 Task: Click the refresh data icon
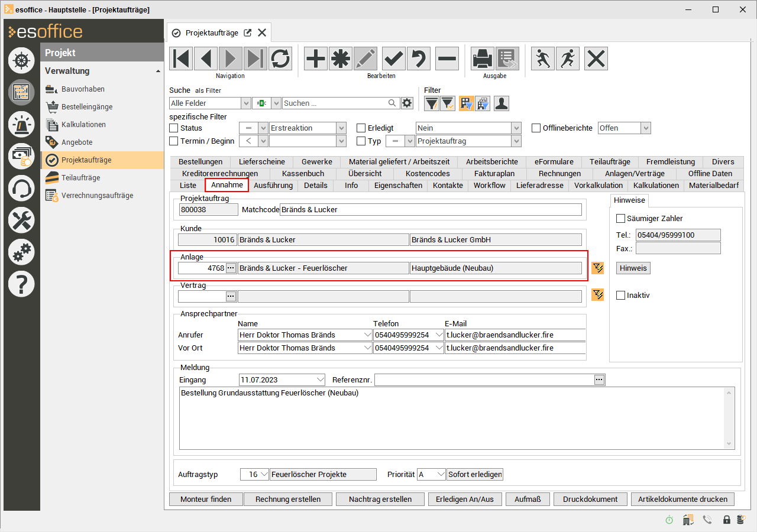click(x=280, y=59)
